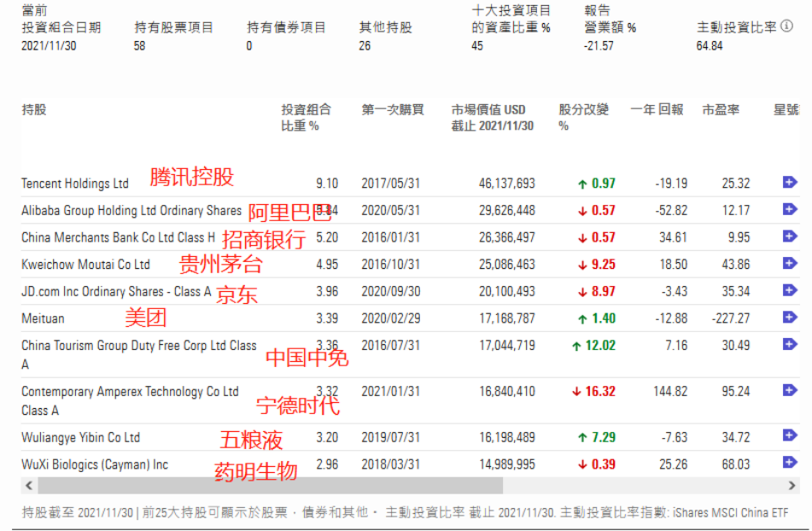Click Contemporary Amperex one-year return 144.82

tap(670, 391)
